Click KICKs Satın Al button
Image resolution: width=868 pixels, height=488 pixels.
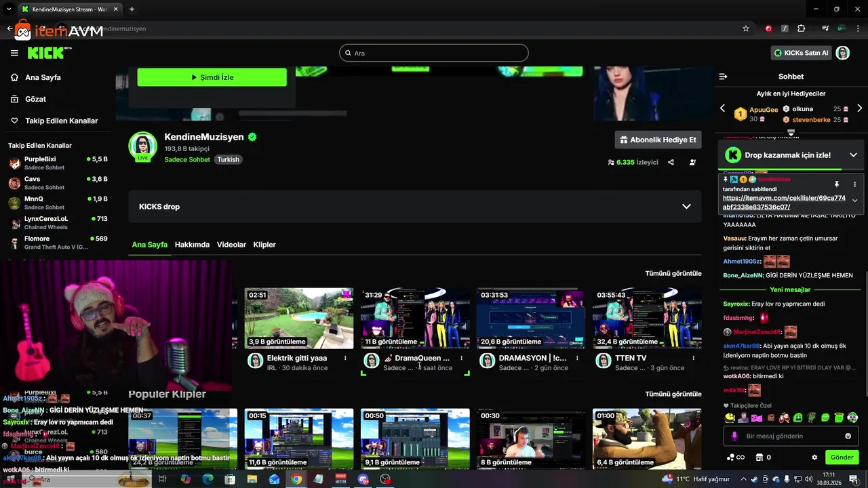pyautogui.click(x=801, y=53)
